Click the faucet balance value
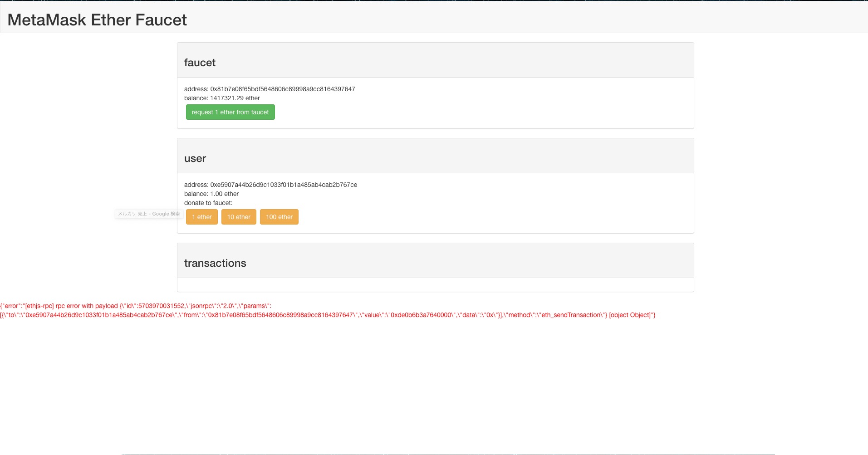The image size is (868, 455). click(222, 98)
